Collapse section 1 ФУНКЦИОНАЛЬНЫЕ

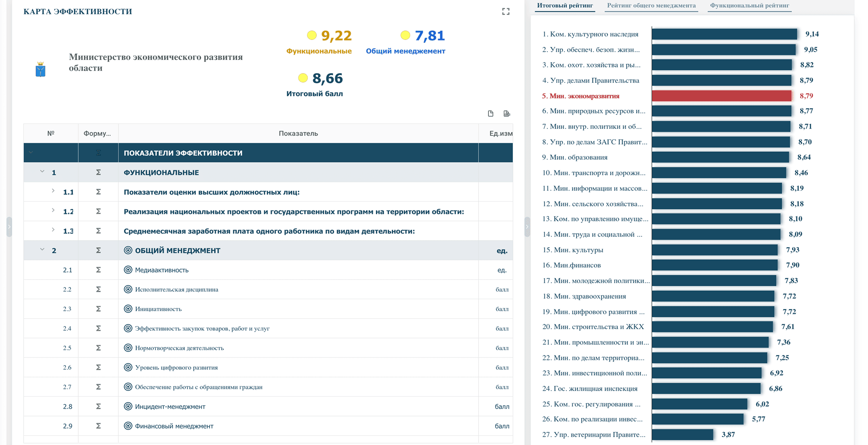[x=42, y=171]
